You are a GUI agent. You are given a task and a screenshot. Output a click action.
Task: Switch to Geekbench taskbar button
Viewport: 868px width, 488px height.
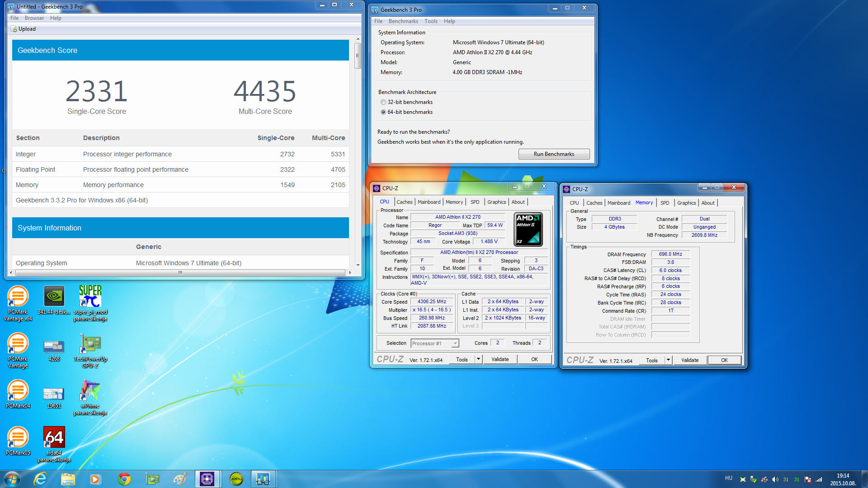pos(263,479)
